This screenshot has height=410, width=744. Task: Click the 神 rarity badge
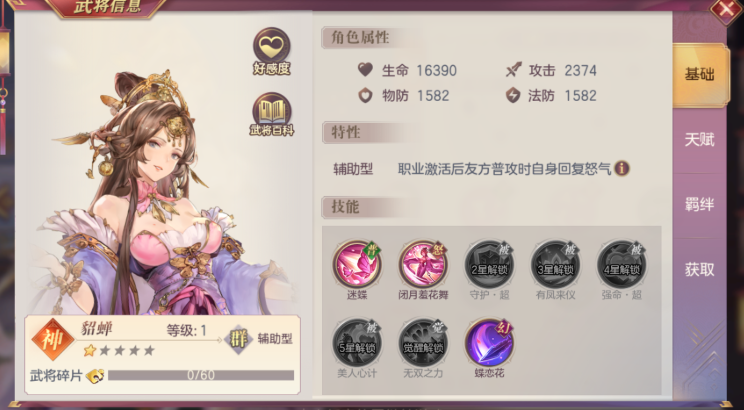click(53, 340)
